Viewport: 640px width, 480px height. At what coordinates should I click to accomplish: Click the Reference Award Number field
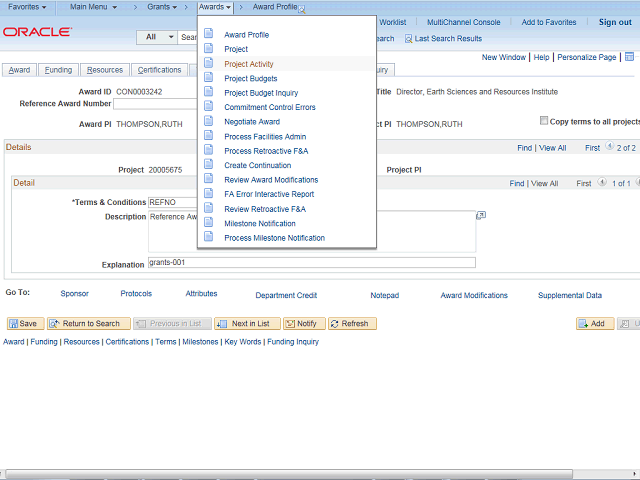point(155,104)
